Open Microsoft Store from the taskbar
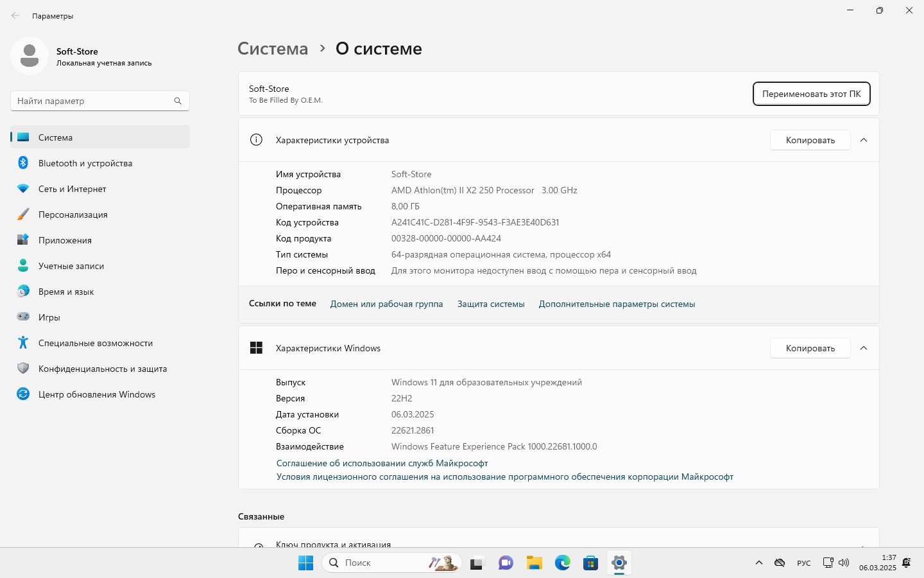The height and width of the screenshot is (578, 924). (x=591, y=563)
